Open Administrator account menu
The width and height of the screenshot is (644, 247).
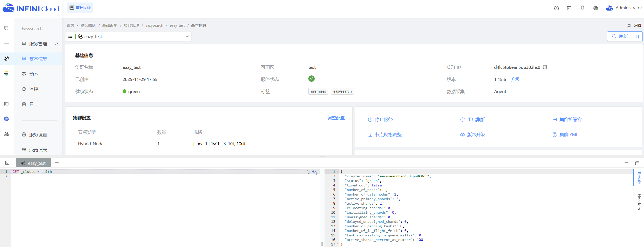624,8
